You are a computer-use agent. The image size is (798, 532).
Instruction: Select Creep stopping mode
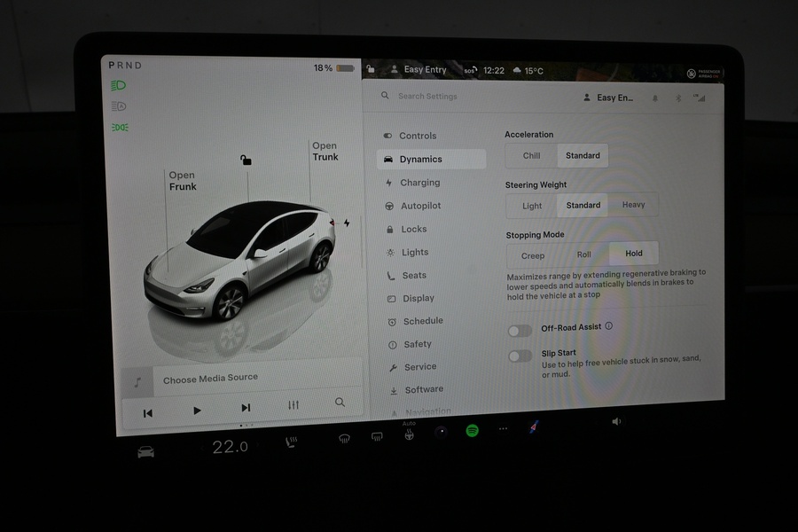click(532, 255)
